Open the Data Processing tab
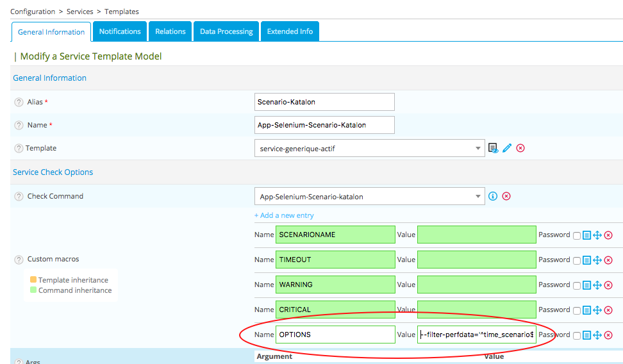Screen dimensions: 623x364 226,31
